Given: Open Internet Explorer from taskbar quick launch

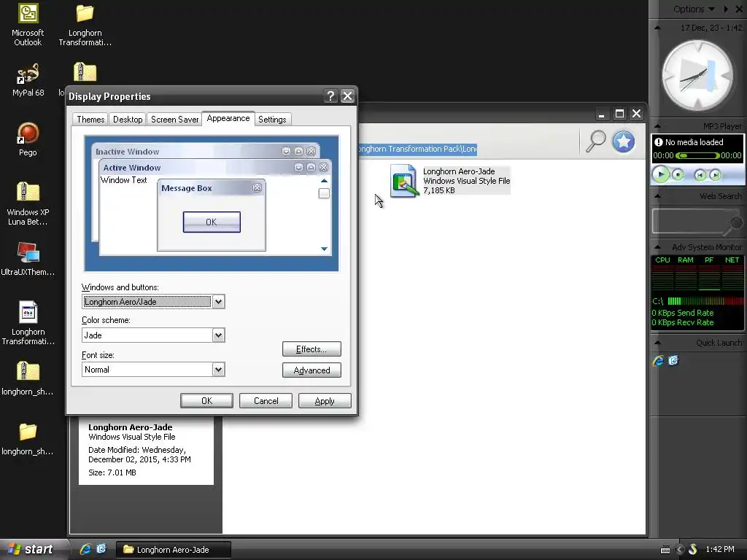Looking at the screenshot, I should click(x=85, y=549).
